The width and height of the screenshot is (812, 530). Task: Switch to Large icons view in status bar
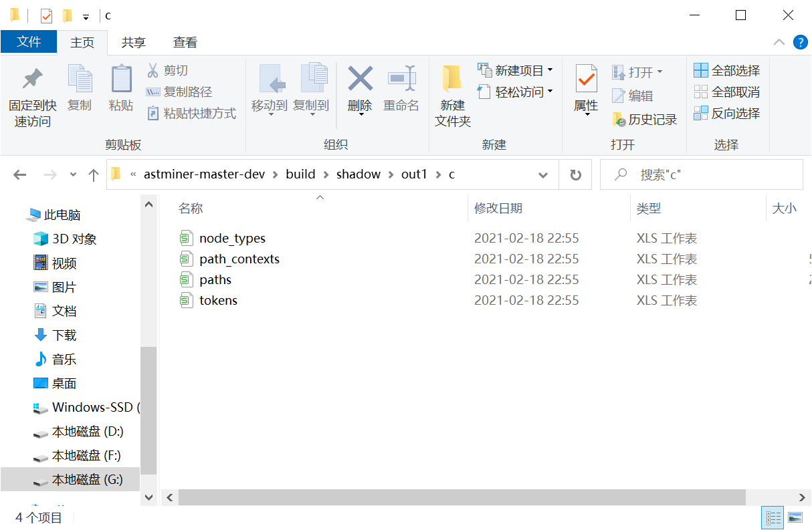click(795, 517)
